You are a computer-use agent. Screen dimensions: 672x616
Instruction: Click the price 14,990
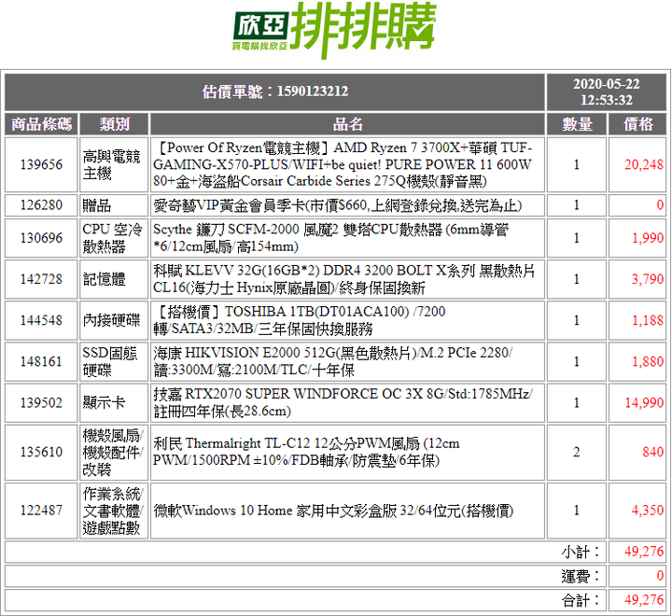(x=644, y=402)
